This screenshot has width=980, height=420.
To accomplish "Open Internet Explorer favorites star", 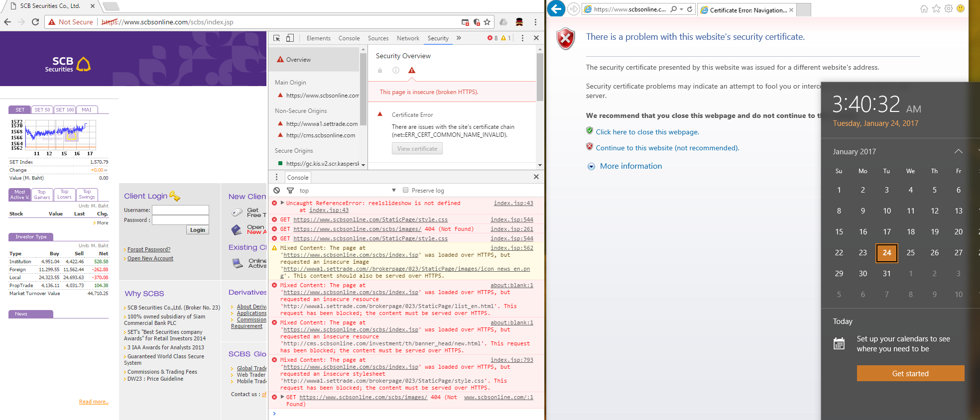I will click(936, 8).
